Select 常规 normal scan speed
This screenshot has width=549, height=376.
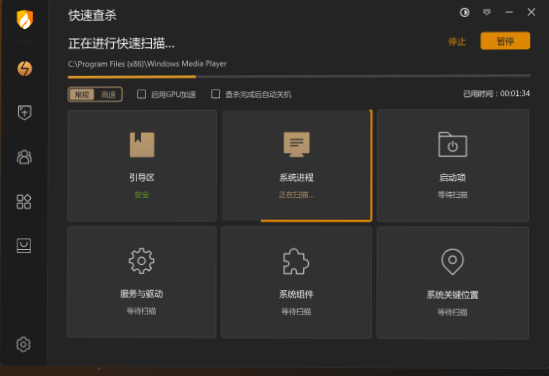(x=82, y=95)
